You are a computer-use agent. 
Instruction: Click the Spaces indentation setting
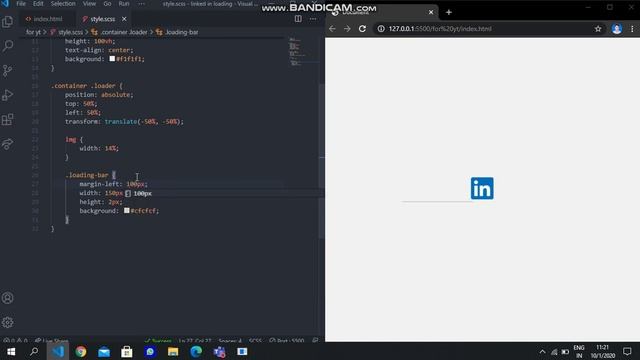point(230,340)
